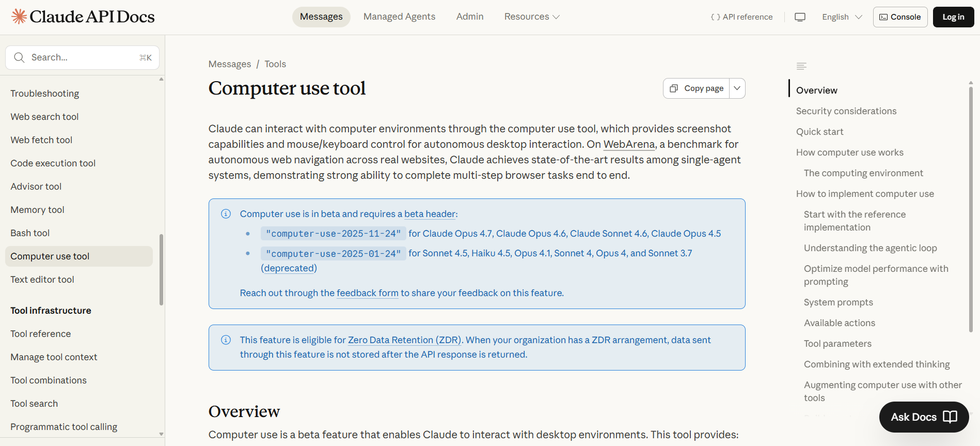The image size is (980, 446).
Task: Jump to How to implement computer use
Action: 865,194
